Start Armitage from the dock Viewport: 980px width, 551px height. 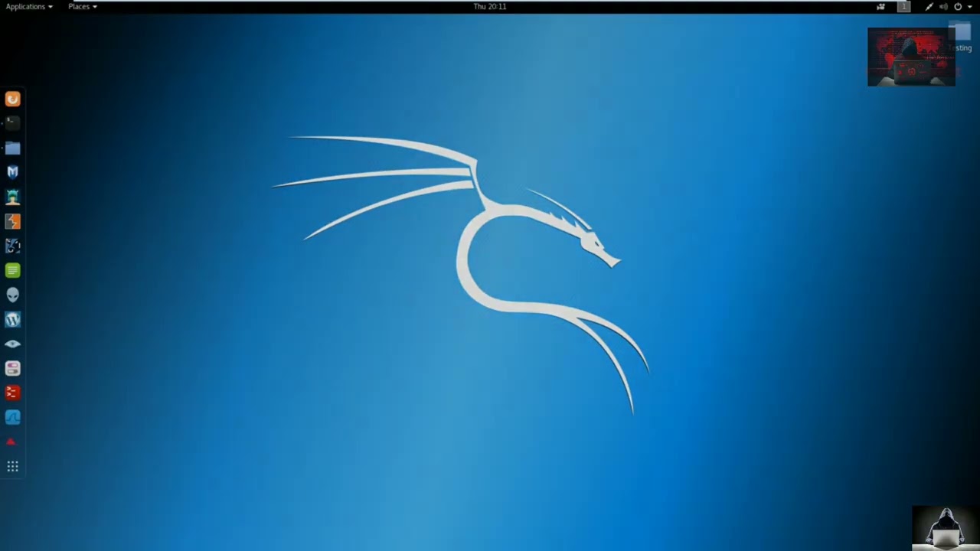[x=12, y=197]
